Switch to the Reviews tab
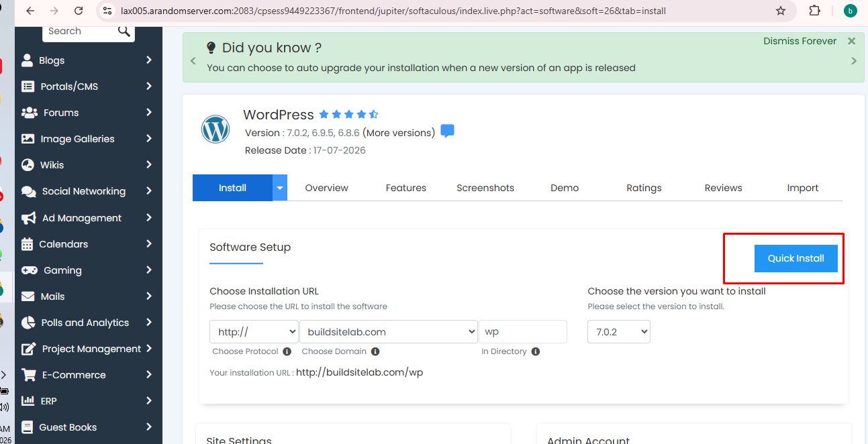 (x=723, y=188)
